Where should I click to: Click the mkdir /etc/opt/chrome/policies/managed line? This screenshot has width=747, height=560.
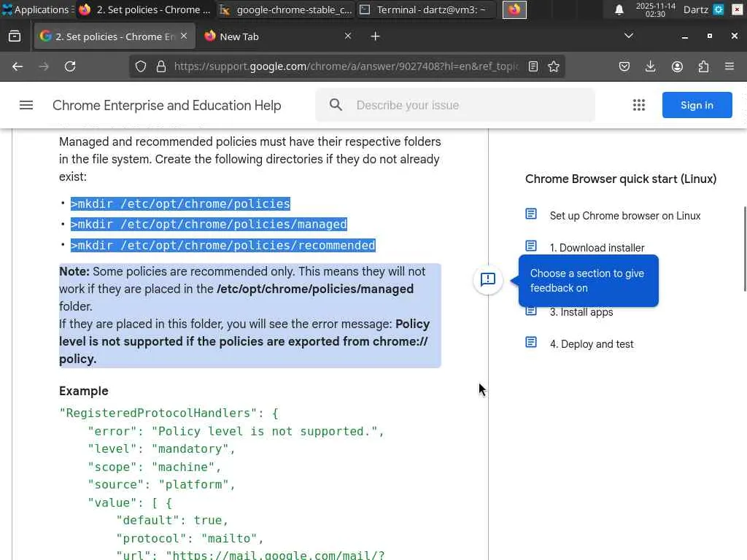coord(209,225)
